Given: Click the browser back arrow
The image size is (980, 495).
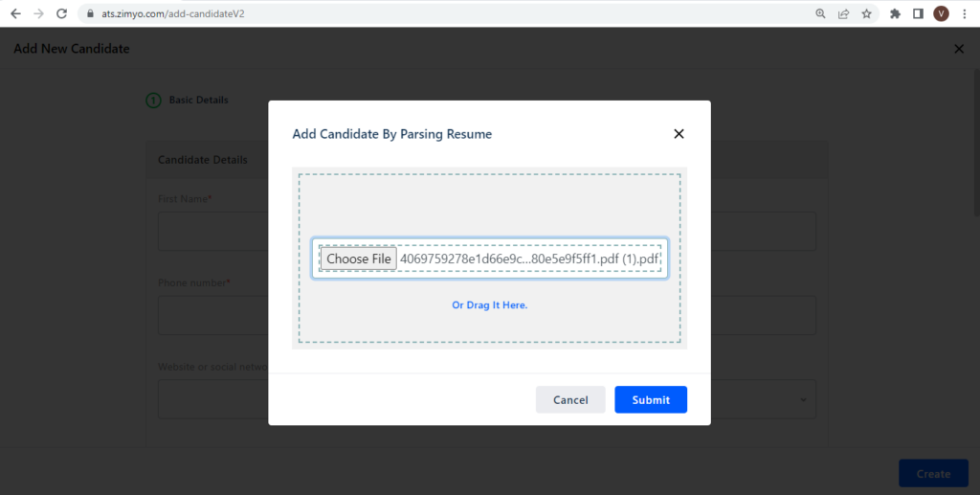Looking at the screenshot, I should [15, 13].
